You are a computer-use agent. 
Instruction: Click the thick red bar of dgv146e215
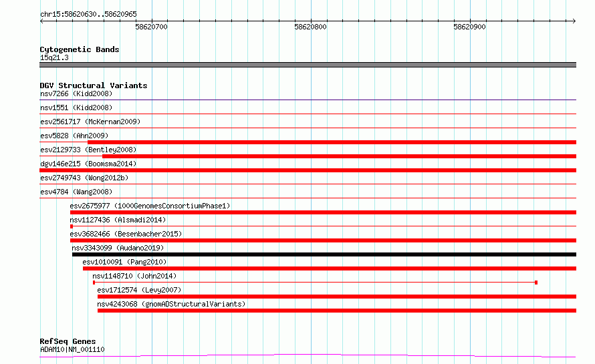pos(308,170)
